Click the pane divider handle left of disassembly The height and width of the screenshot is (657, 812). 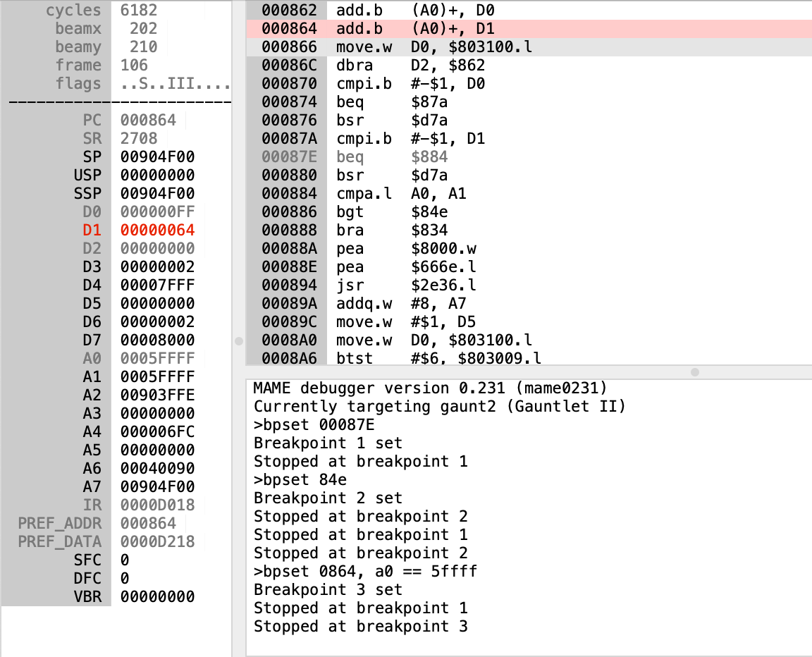pyautogui.click(x=238, y=341)
